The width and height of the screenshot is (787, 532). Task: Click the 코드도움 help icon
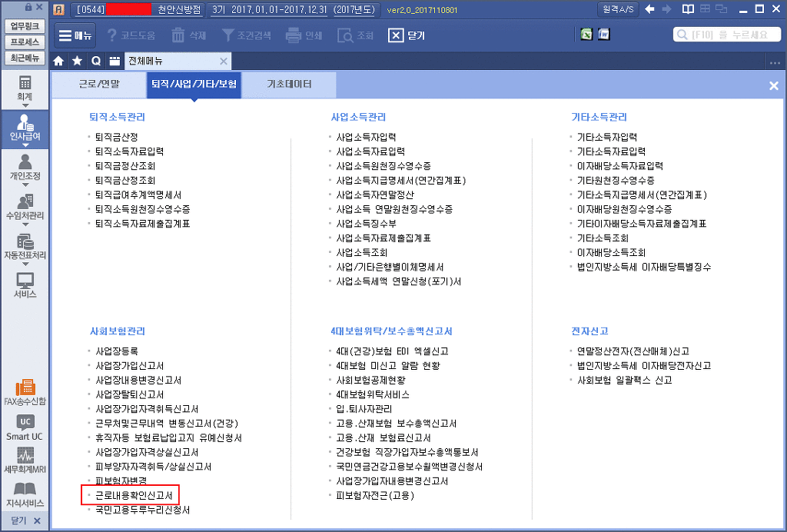(111, 35)
